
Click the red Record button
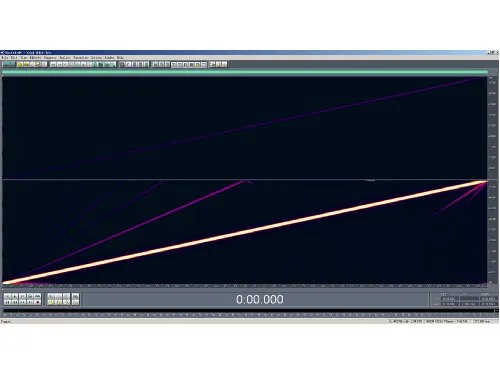(x=38, y=302)
